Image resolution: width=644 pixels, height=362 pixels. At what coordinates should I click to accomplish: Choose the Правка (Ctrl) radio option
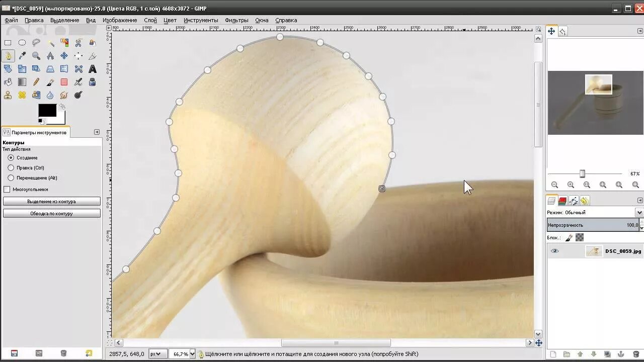coord(11,168)
